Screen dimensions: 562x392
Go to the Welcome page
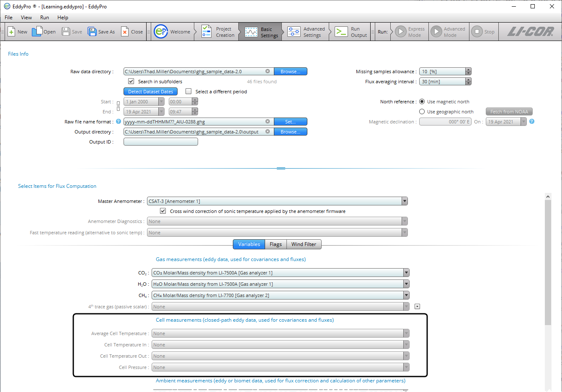tap(172, 32)
